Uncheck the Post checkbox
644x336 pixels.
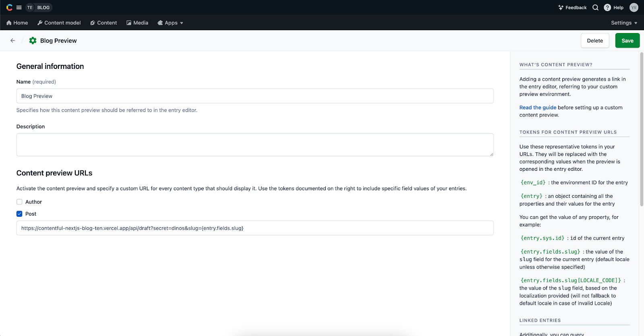pyautogui.click(x=19, y=214)
